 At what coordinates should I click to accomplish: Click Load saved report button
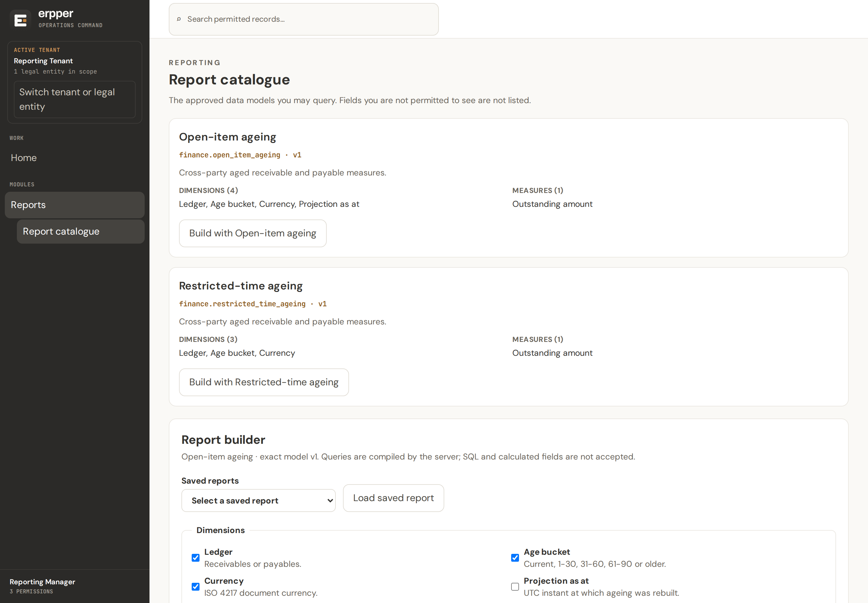pos(393,498)
